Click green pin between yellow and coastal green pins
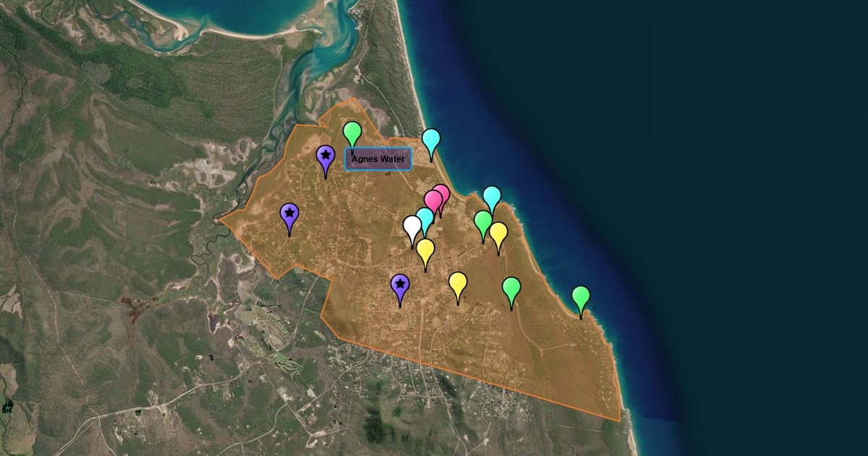Screen dimensions: 868x456 511,288
